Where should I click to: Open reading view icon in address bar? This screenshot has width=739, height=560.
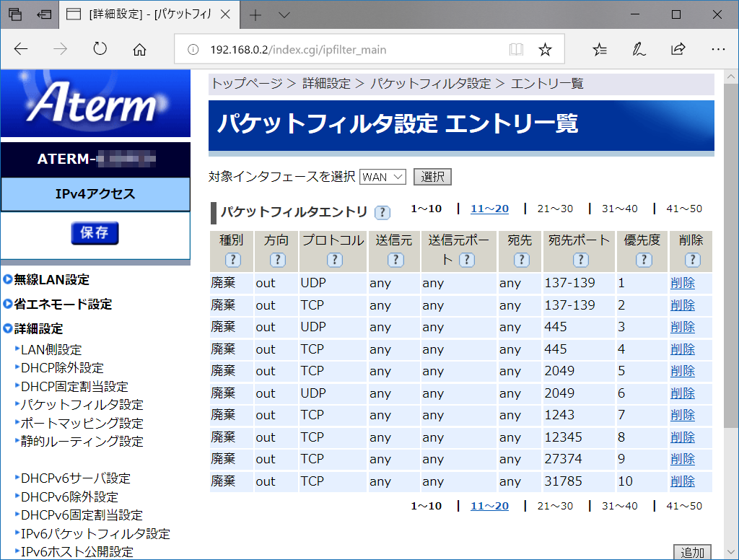click(516, 50)
